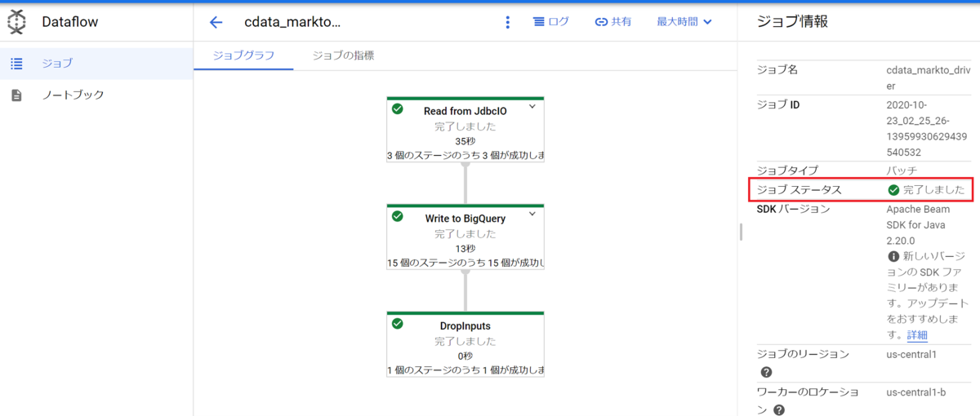Open ノートブック in the sidebar
This screenshot has width=980, height=416.
point(96,95)
